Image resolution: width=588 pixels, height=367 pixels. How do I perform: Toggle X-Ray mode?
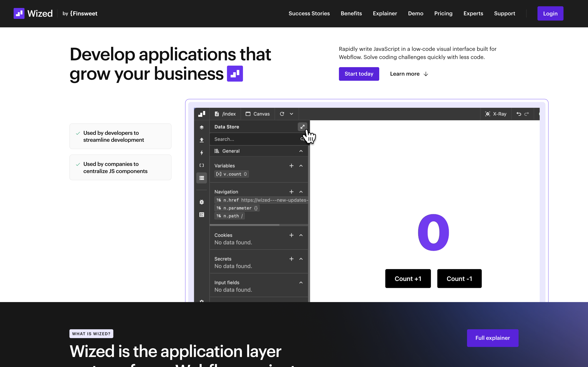(495, 114)
